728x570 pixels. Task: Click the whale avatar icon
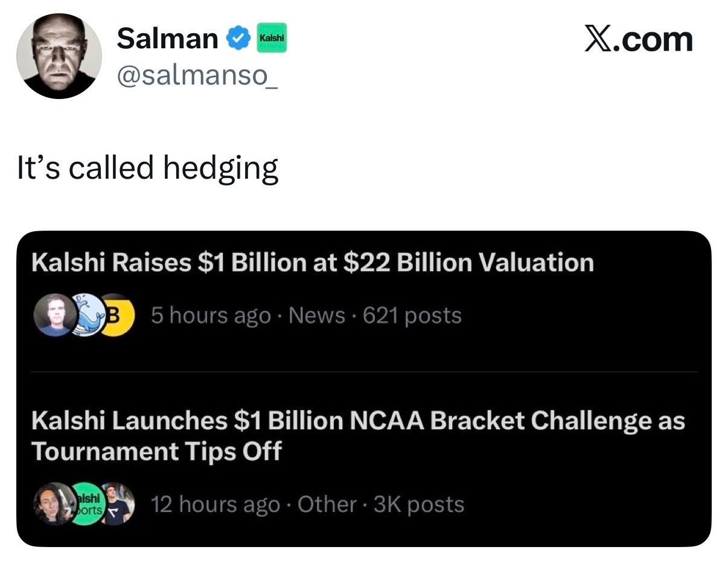(x=88, y=315)
